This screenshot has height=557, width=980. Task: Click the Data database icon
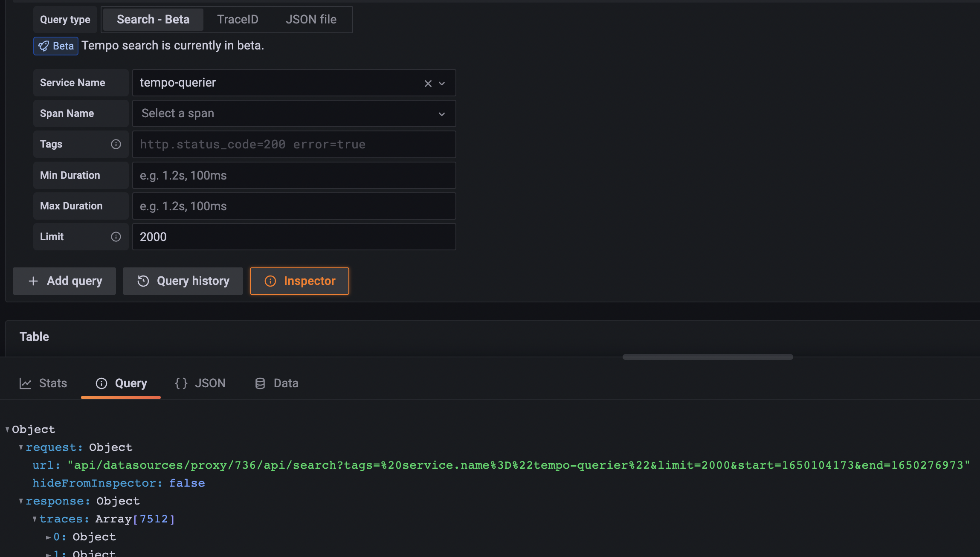coord(259,383)
